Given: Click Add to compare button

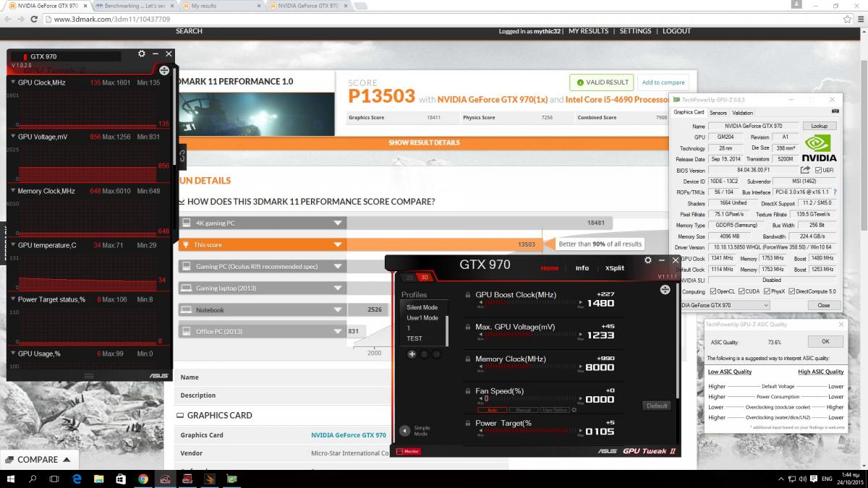Looking at the screenshot, I should 663,82.
